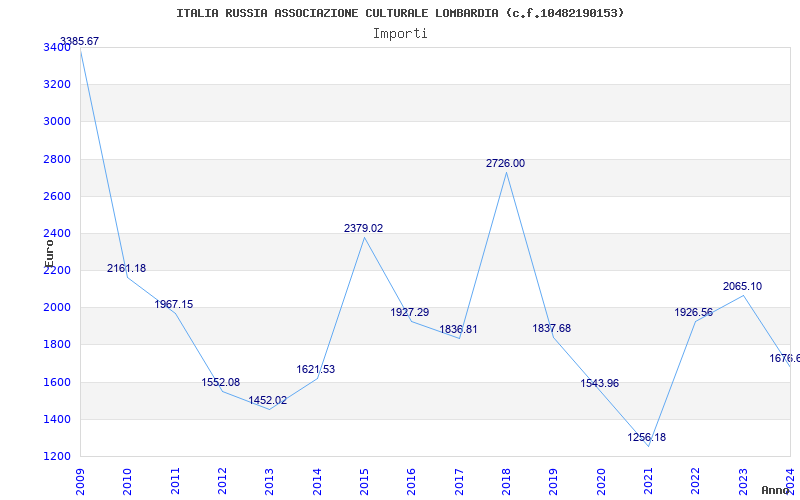The image size is (800, 500).
Task: Click the Anno x-axis title
Action: pyautogui.click(x=776, y=490)
